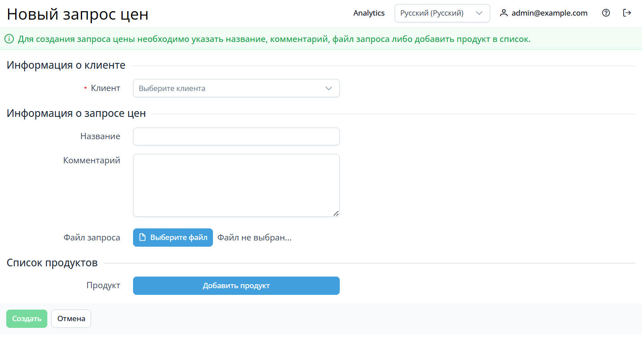The width and height of the screenshot is (642, 364).
Task: Click the chevron arrow in the Клиент field
Action: coord(329,88)
